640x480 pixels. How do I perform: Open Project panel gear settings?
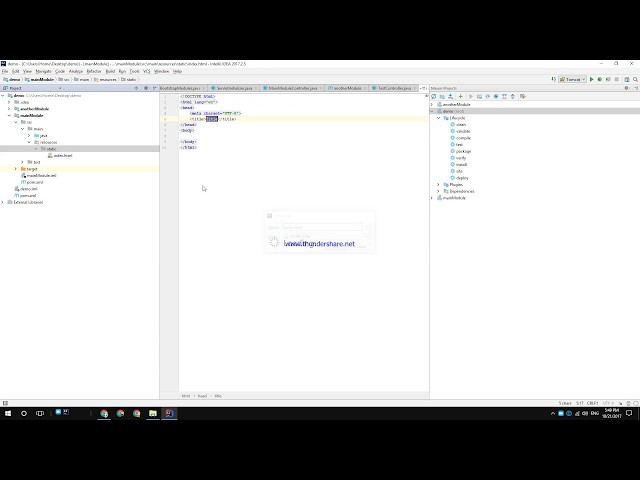[x=146, y=88]
